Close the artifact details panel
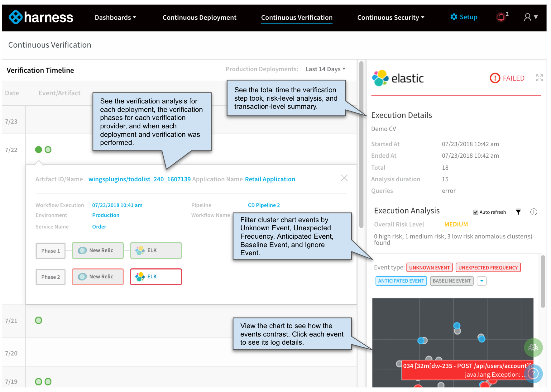 [x=344, y=178]
